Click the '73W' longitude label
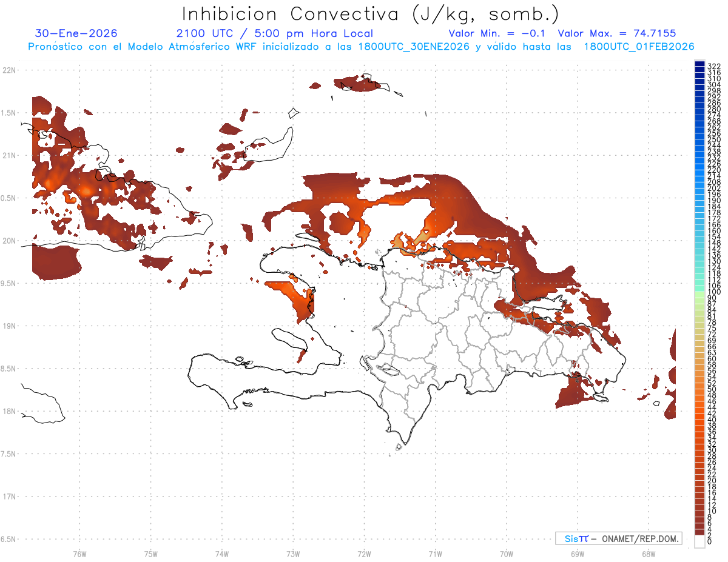 point(293,554)
